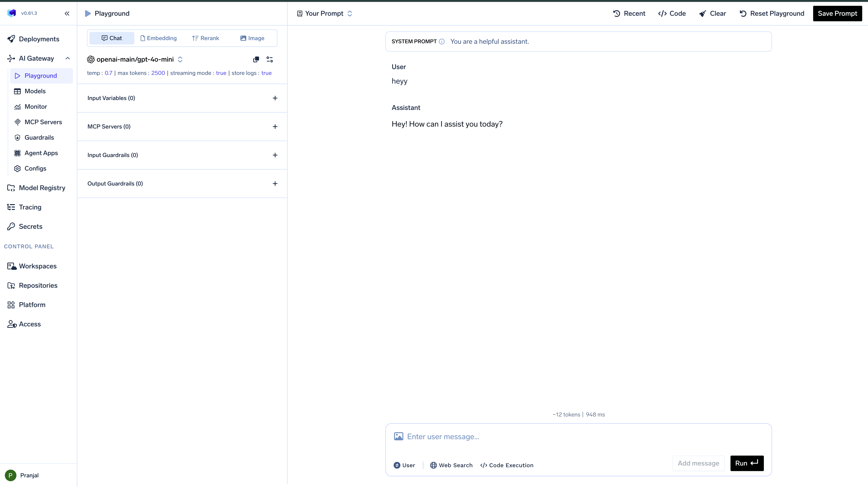868x487 pixels.
Task: Click the Code button
Action: tap(672, 14)
